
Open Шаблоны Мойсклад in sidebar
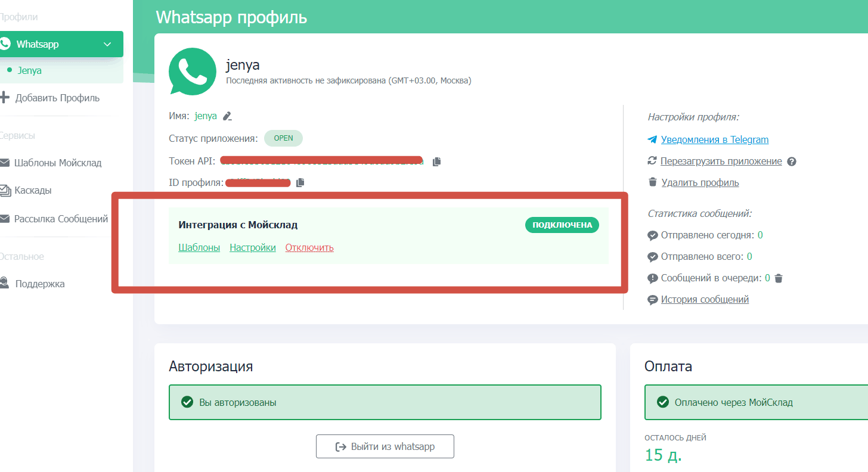point(57,163)
